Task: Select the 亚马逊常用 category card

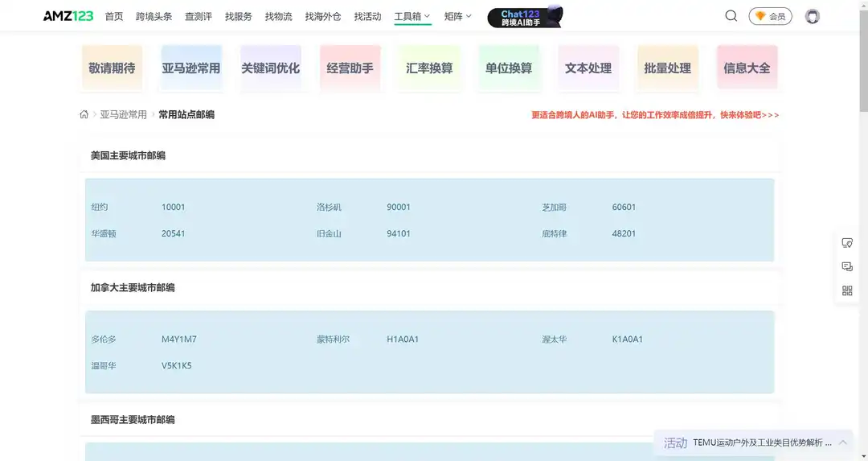Action: coord(191,68)
